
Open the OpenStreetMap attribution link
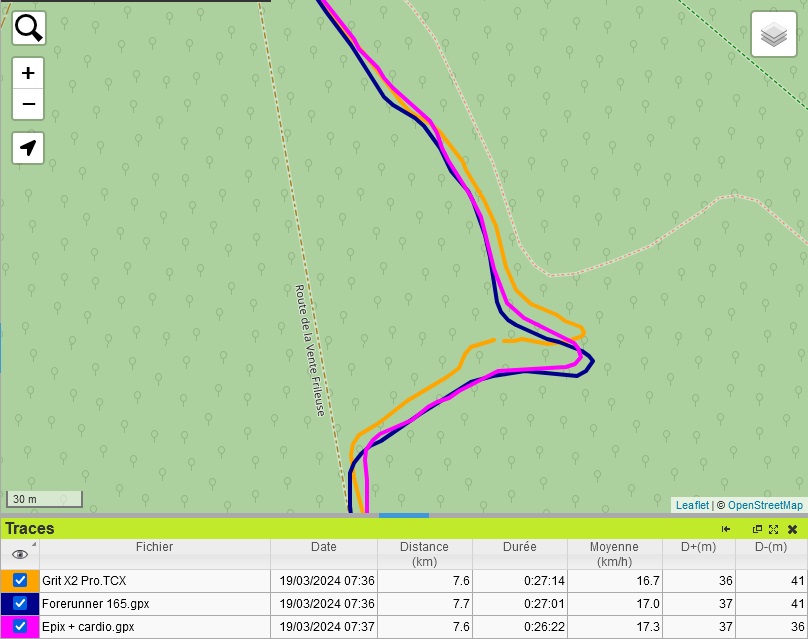pyautogui.click(x=764, y=505)
